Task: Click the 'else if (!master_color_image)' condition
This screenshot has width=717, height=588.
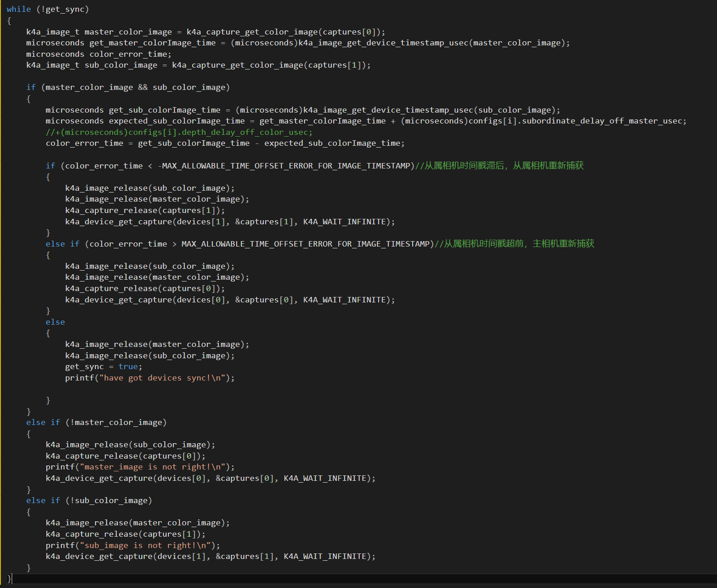Action: pyautogui.click(x=96, y=422)
